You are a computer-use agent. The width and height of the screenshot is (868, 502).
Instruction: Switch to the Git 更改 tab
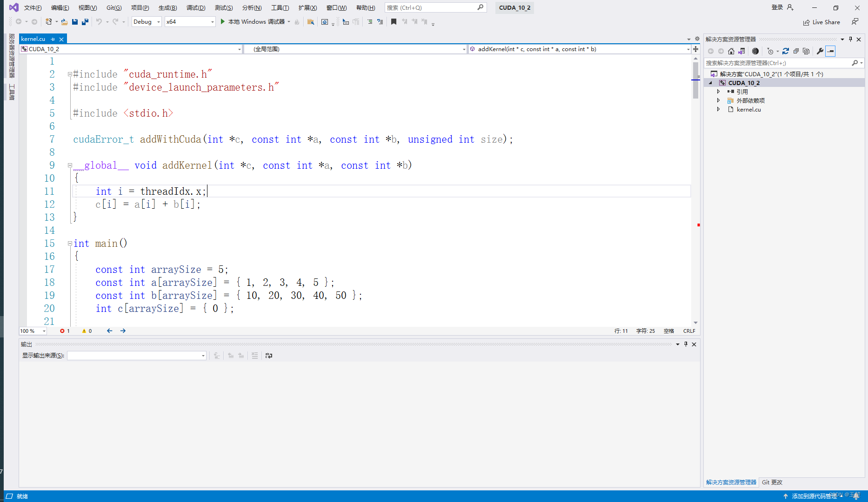pos(771,482)
